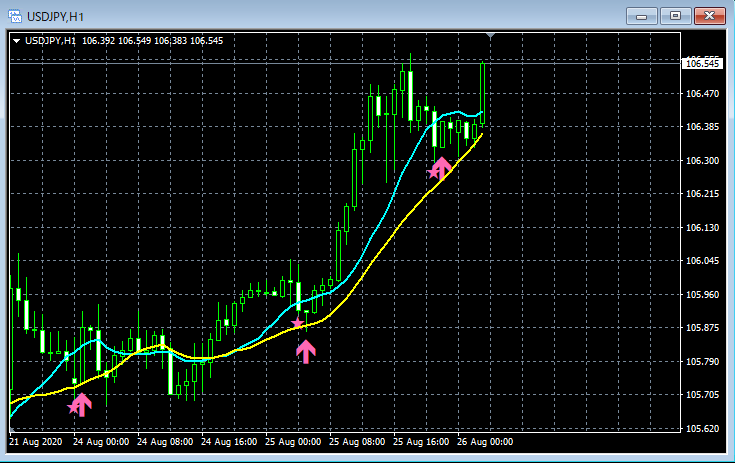Click the 25 Aug 16:00 time axis label

421,442
